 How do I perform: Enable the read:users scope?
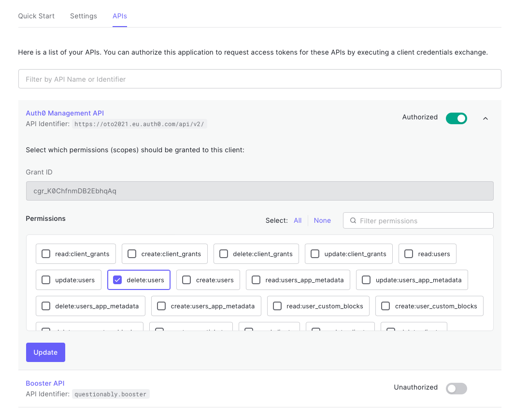coord(409,254)
